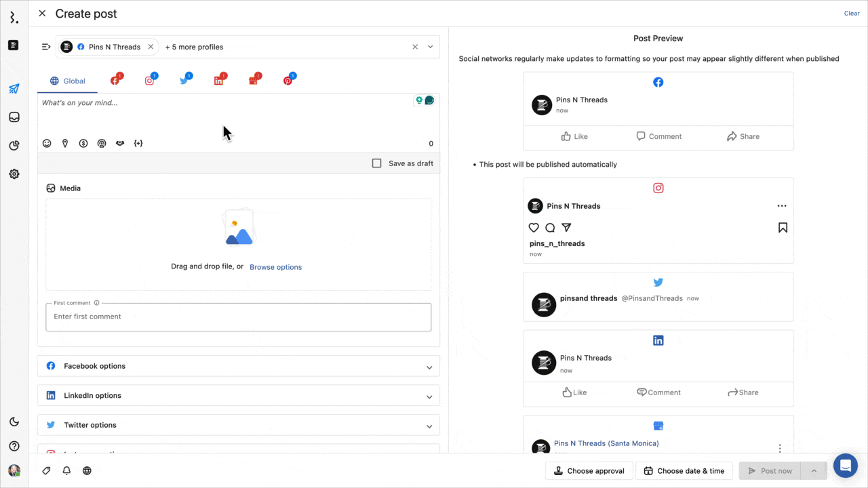Viewport: 868px width, 488px height.
Task: Click the heart icon in Instagram preview
Action: tap(534, 228)
